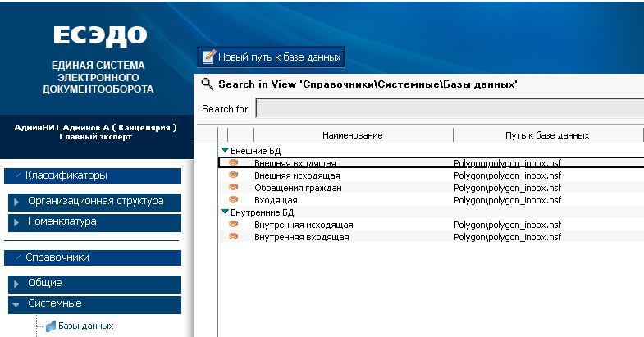
Task: Click the ЕСЭДО logo
Action: tap(100, 36)
